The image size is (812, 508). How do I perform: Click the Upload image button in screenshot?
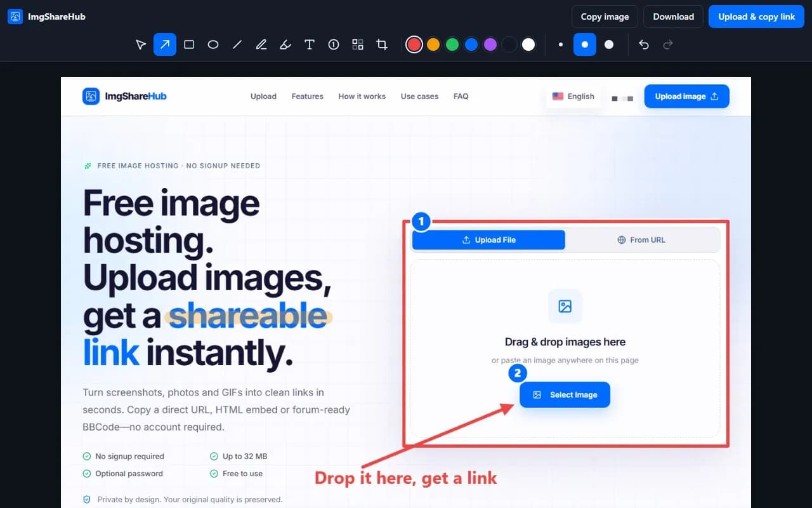[x=687, y=97]
